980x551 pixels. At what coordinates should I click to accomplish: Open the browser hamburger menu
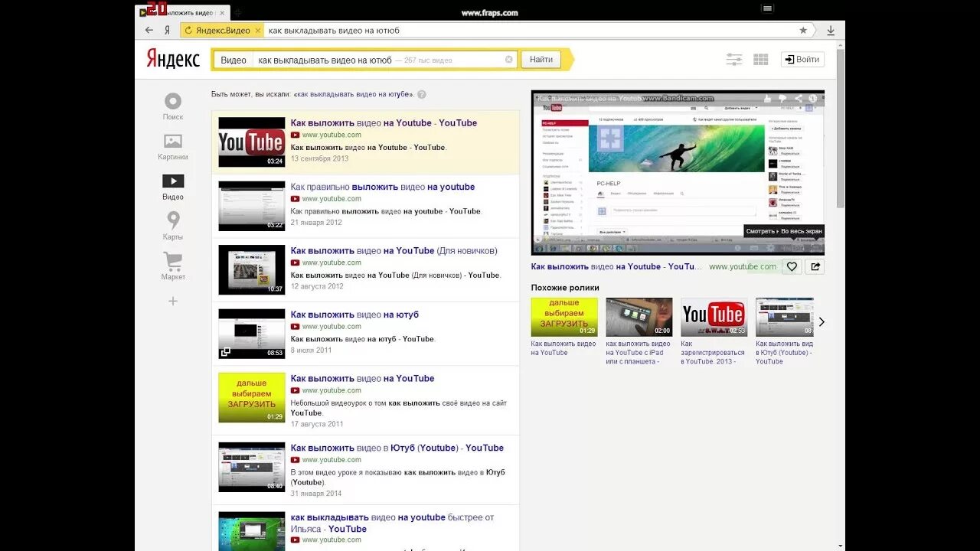[x=767, y=8]
